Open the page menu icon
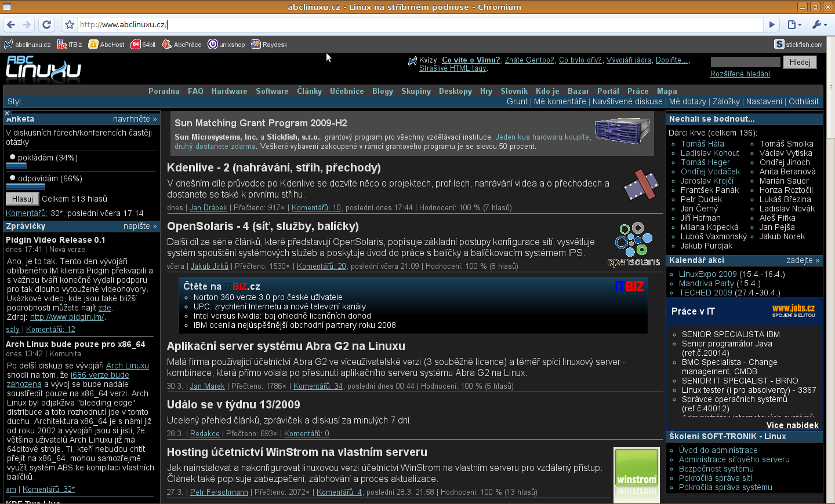This screenshot has height=504, width=835. [794, 24]
